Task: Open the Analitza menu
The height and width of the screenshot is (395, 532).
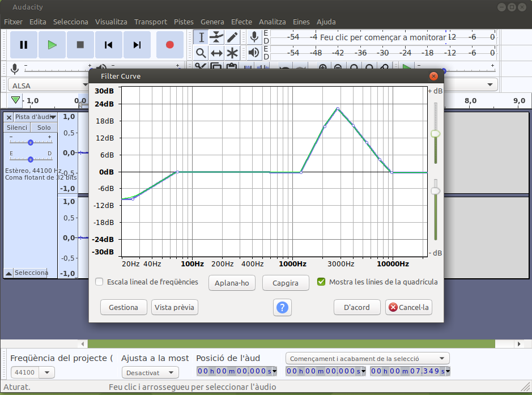Action: 272,22
